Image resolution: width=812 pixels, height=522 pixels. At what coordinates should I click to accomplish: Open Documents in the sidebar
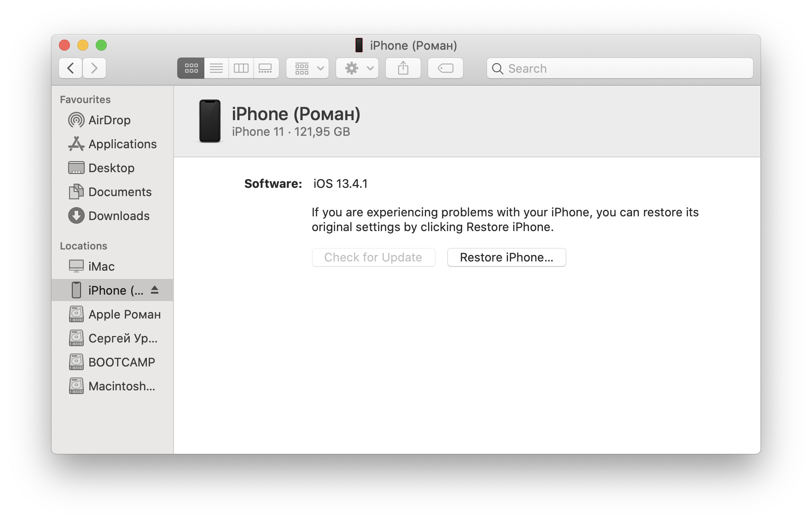tap(112, 192)
